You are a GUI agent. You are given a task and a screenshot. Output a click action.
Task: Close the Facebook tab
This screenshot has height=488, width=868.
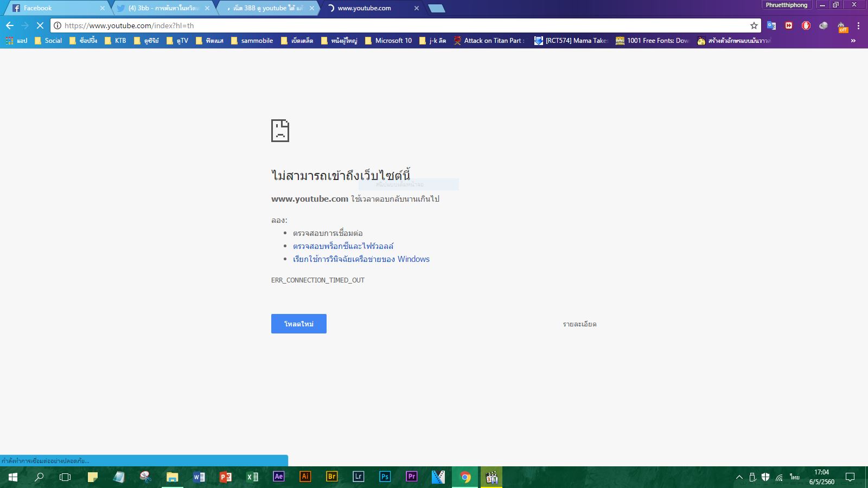pos(103,8)
